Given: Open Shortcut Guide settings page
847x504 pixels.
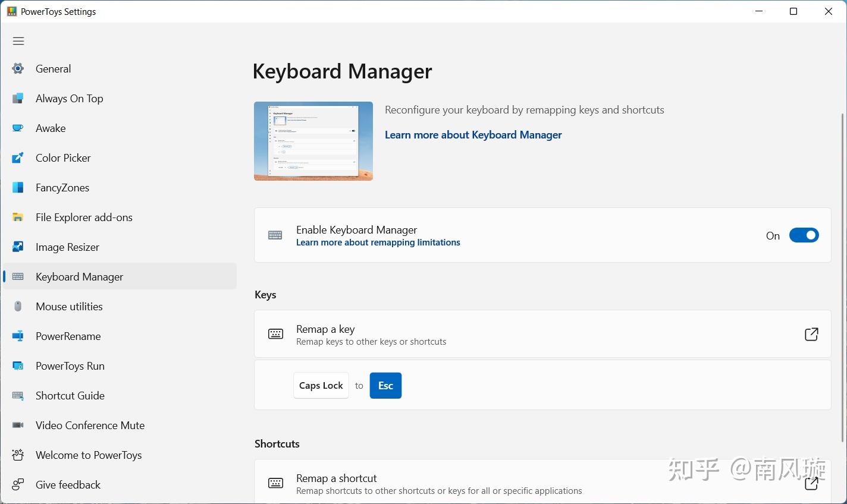Looking at the screenshot, I should pos(70,396).
